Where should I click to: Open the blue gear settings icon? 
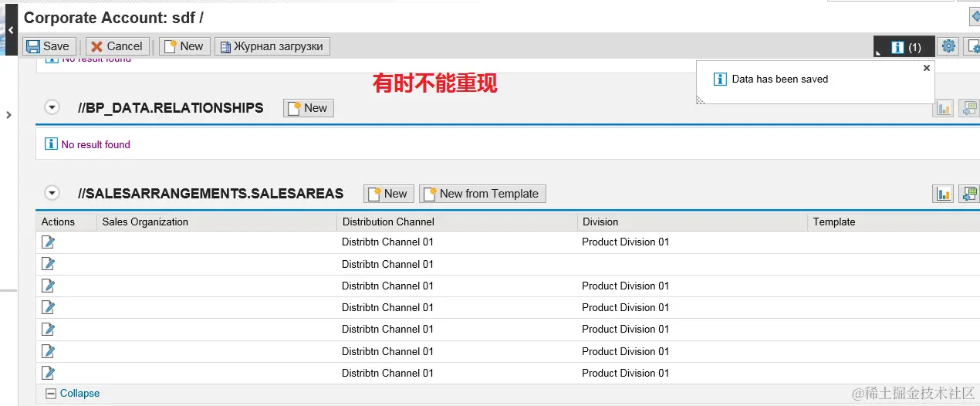[948, 46]
